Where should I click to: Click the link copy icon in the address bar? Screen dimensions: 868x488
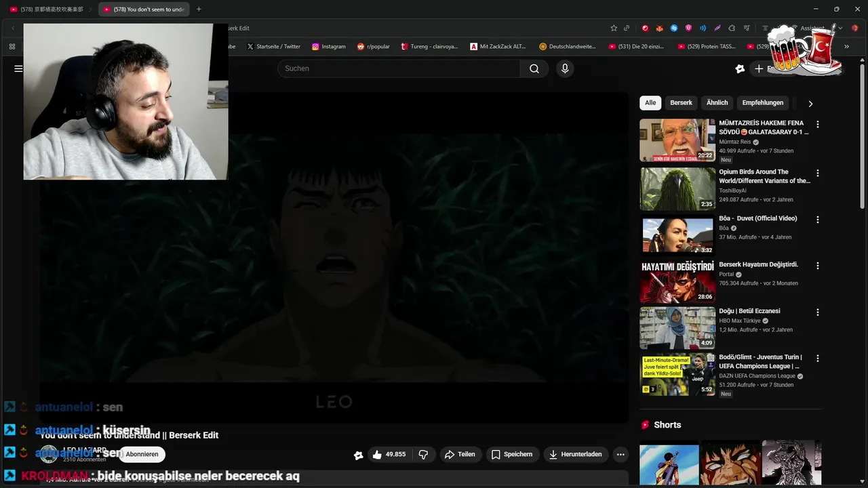point(627,28)
